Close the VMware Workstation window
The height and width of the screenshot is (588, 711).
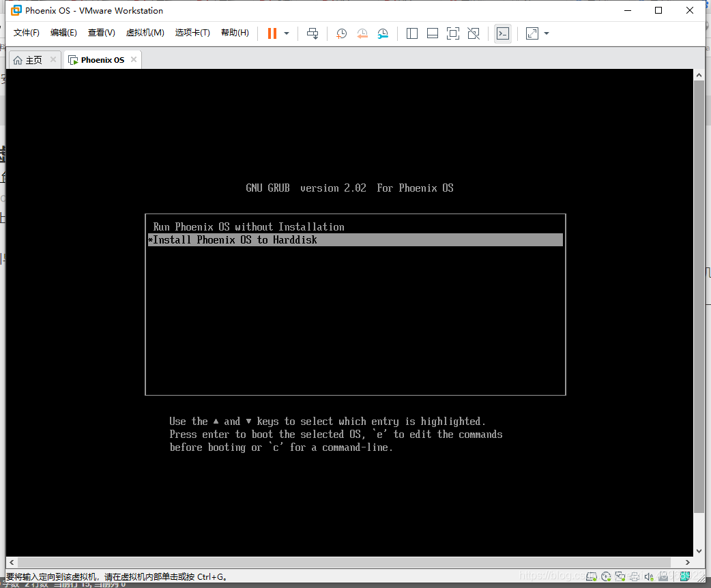(690, 10)
